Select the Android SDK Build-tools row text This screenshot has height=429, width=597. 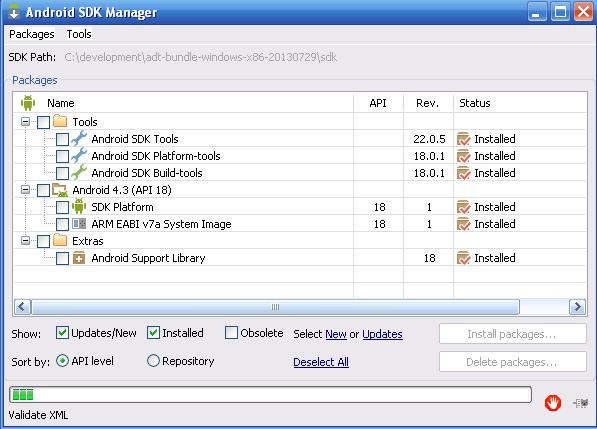coord(147,173)
